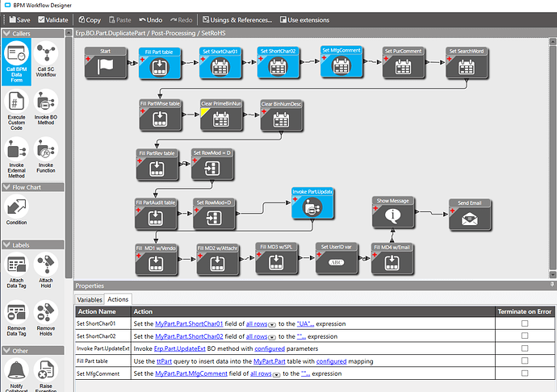
Task: Click the Set UserID var node
Action: point(337,258)
